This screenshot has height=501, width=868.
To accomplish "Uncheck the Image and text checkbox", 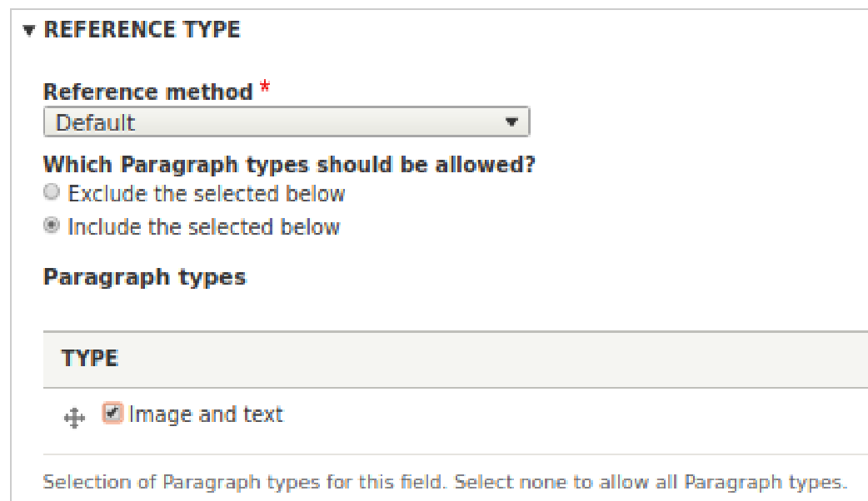I will 112,413.
